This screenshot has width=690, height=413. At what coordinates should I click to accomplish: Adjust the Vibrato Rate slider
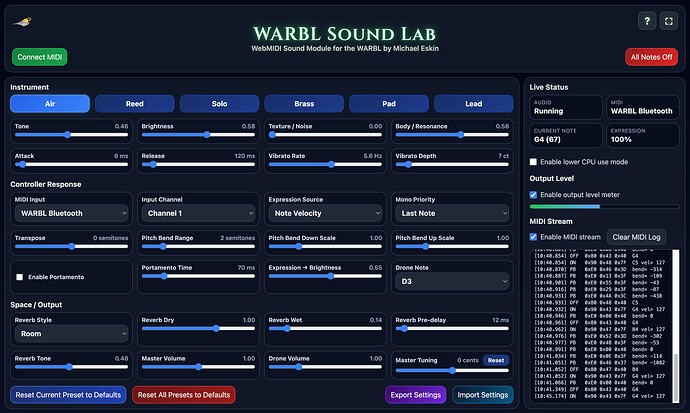(x=325, y=164)
